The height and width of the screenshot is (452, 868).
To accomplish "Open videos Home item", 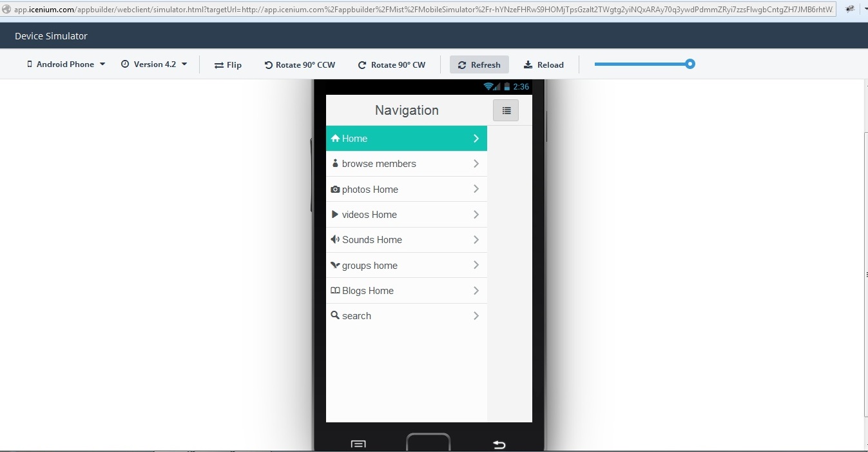I will tap(407, 215).
